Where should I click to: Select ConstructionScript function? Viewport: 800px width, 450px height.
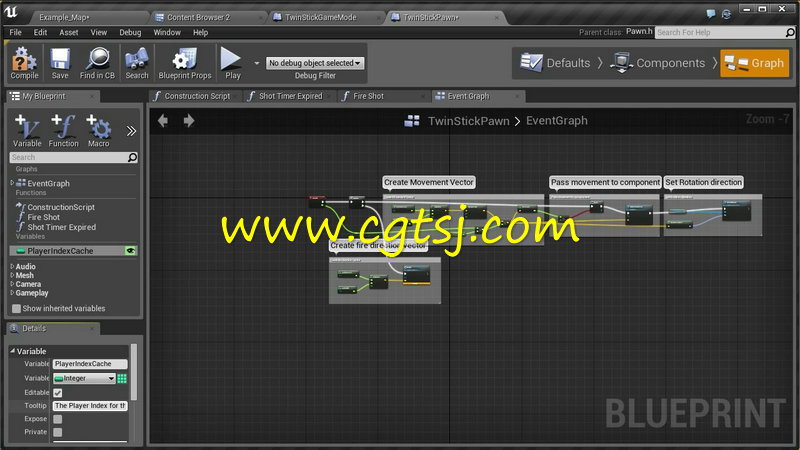[61, 207]
